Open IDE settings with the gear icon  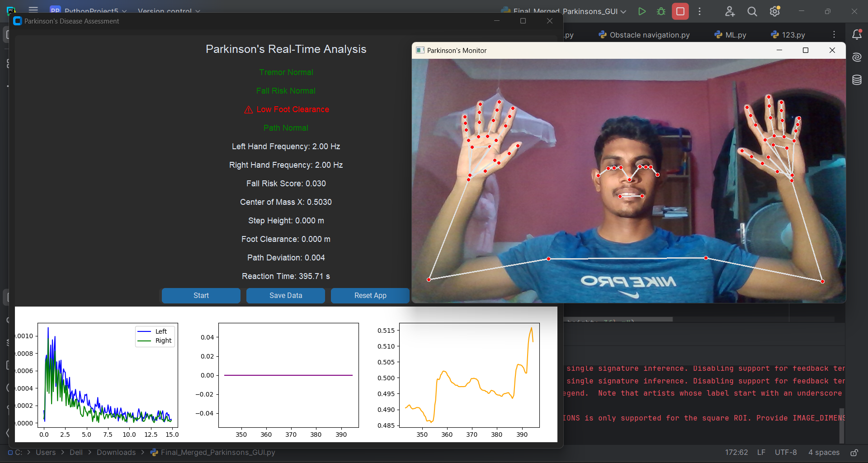(775, 11)
